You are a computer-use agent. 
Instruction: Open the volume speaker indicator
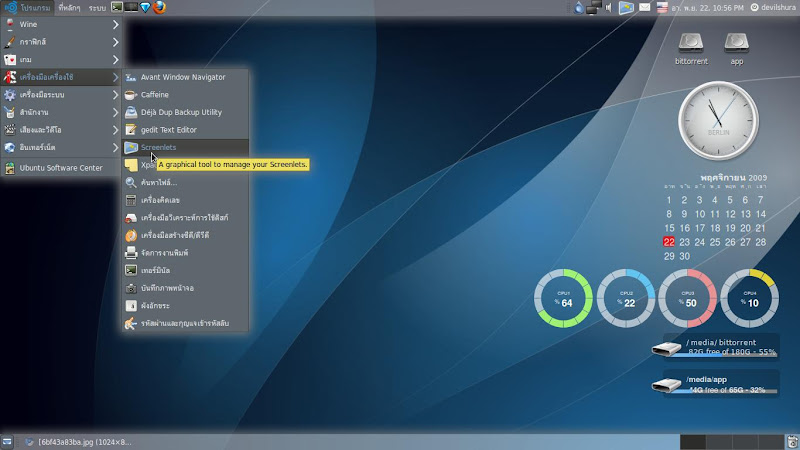coord(608,7)
